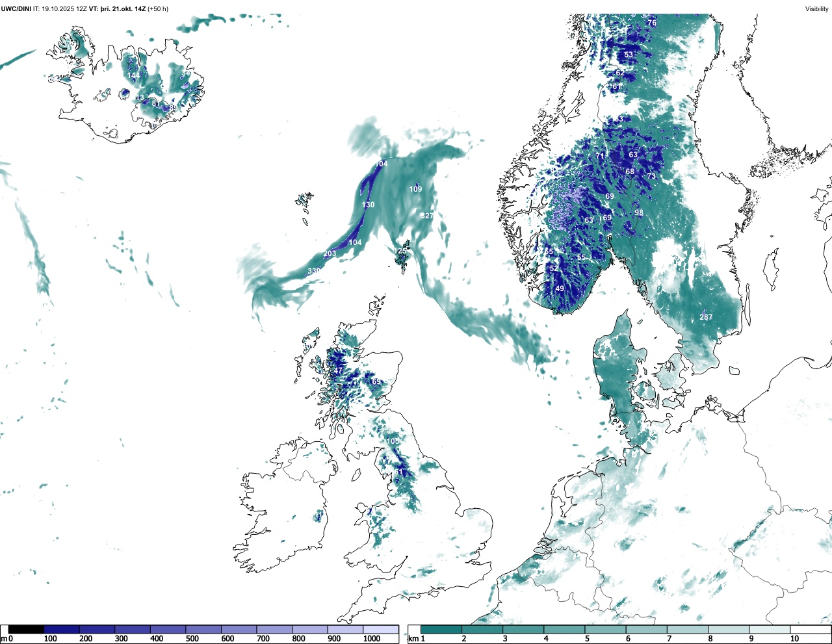This screenshot has width=832, height=644.
Task: Click the 6–7 km legend swatch
Action: [x=646, y=629]
